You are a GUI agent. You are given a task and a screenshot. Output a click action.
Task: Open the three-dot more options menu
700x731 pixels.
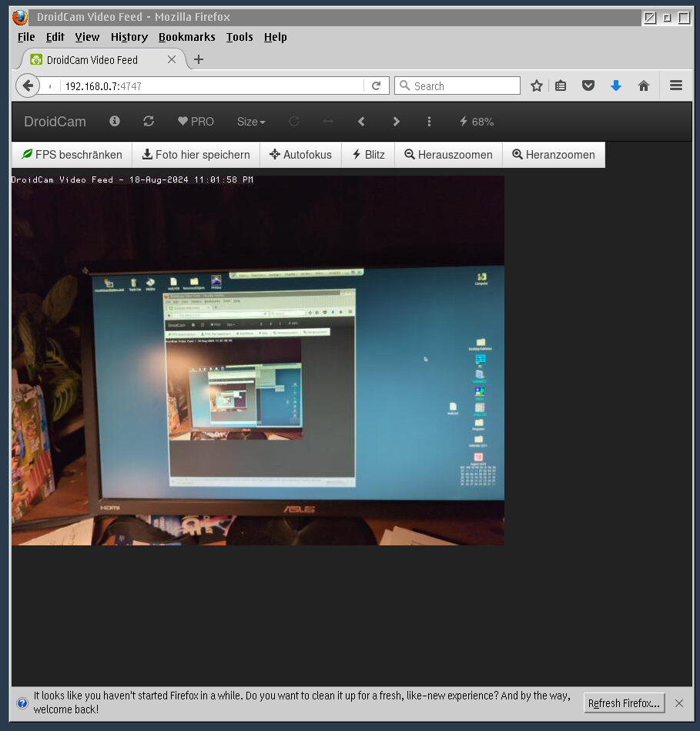[429, 121]
